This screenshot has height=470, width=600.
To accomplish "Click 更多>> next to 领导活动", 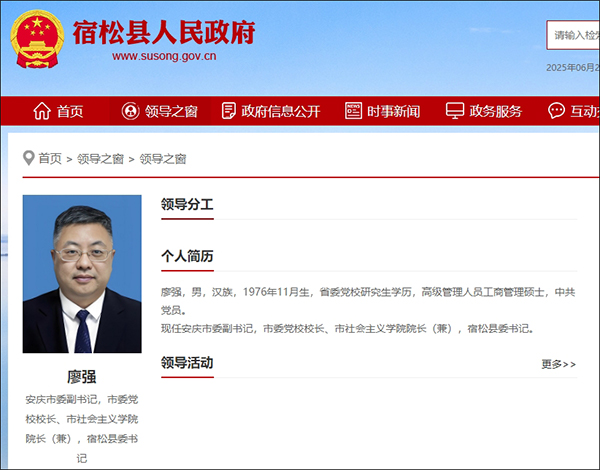I will [x=558, y=364].
